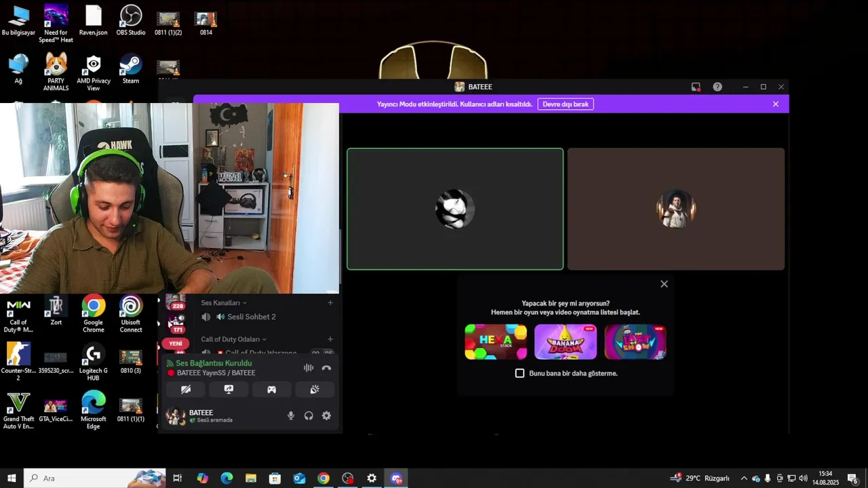Screen dimensions: 868x488
Task: Select the Counter-Strike 2 desktop shortcut
Action: coord(18,363)
